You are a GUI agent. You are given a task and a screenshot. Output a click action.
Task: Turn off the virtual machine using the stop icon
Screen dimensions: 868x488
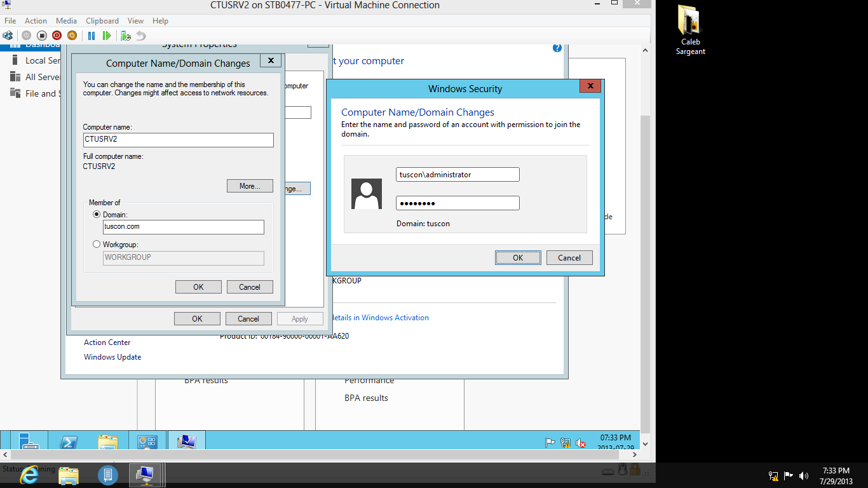tap(42, 36)
